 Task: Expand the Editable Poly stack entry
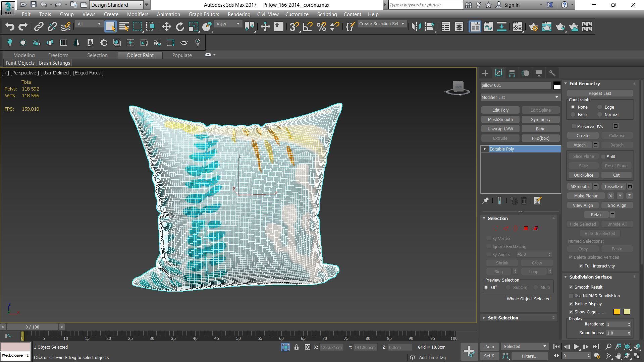coord(485,149)
